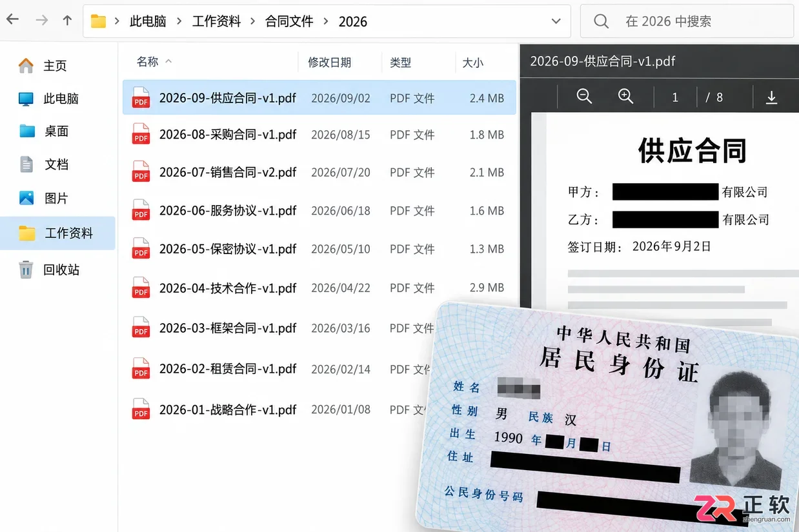
Task: Select file name 2026-05-保密协议-v1.pdf
Action: [x=228, y=249]
